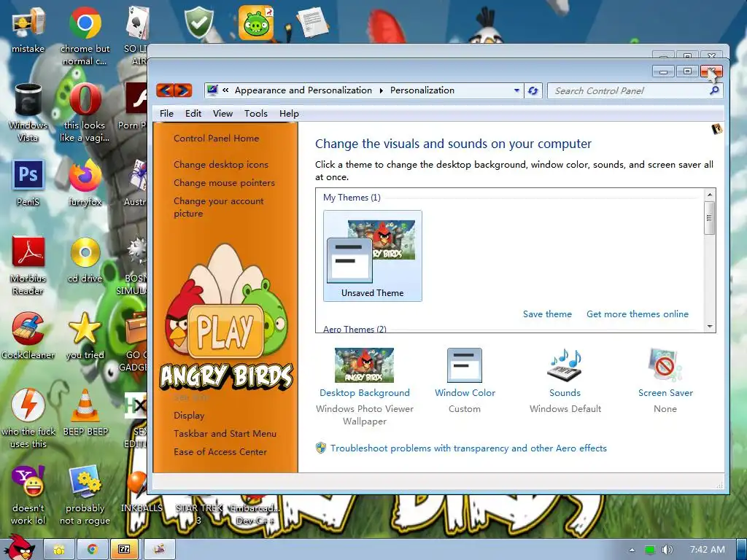The height and width of the screenshot is (560, 747).
Task: Select the 'cd drive' desktop icon
Action: [x=85, y=260]
